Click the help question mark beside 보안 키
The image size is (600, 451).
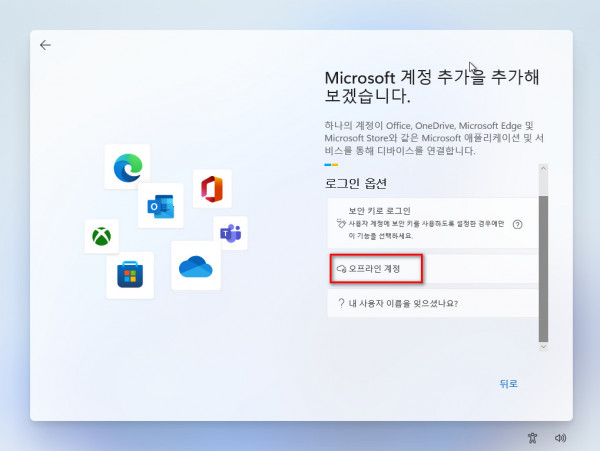point(517,225)
